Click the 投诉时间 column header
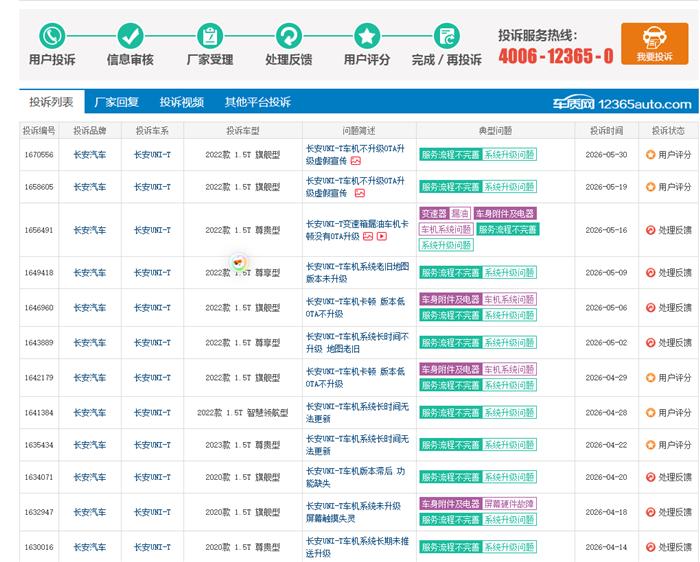700x562 pixels. (x=606, y=131)
